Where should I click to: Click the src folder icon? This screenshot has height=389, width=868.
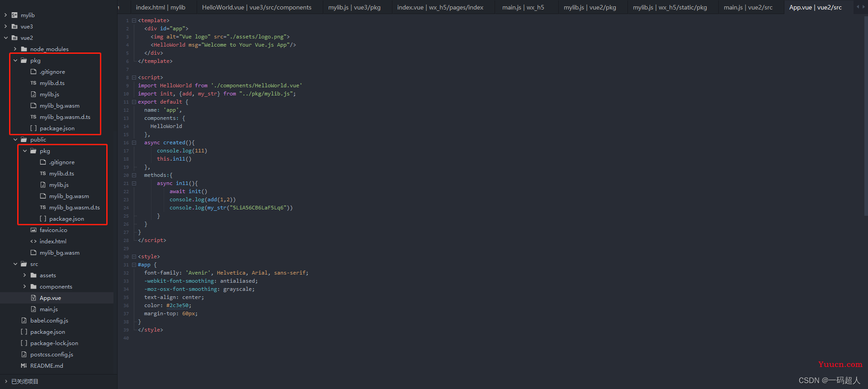click(24, 264)
